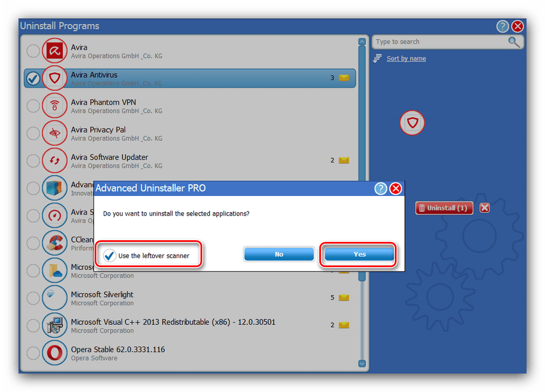Click the Microsoft Silverlight icon
This screenshot has height=392, width=545.
54,298
